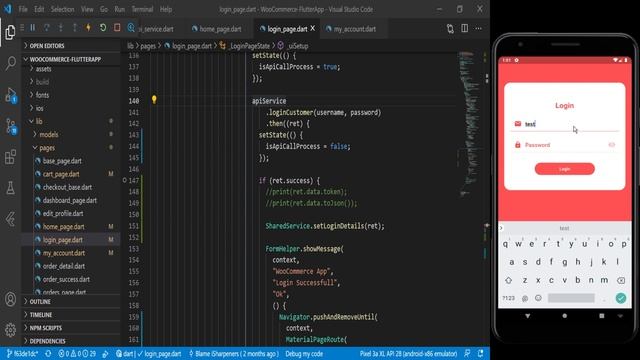Click the split editor icon
Image resolution: width=640 pixels, height=360 pixels.
click(x=464, y=28)
